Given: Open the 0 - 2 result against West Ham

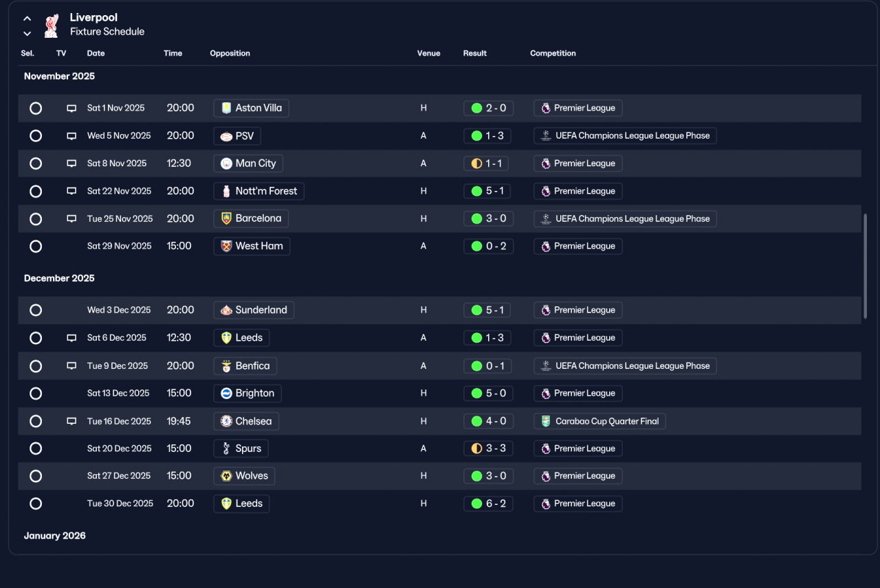Looking at the screenshot, I should click(487, 246).
